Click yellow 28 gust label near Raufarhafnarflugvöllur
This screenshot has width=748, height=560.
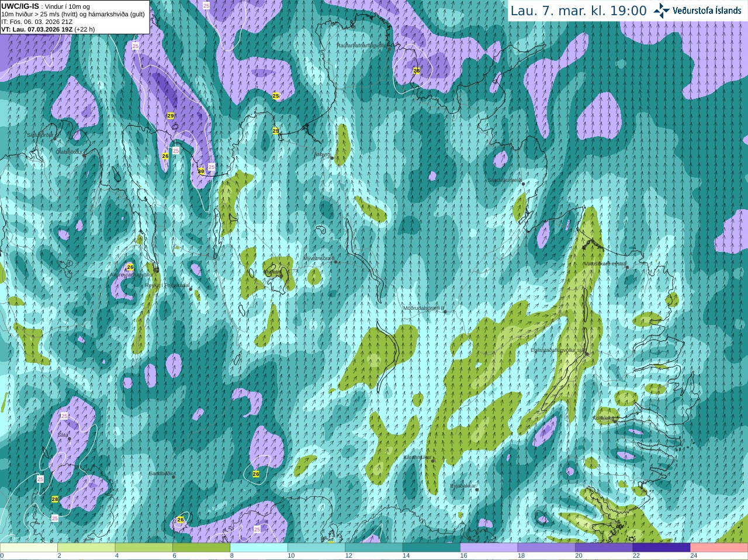click(x=417, y=71)
